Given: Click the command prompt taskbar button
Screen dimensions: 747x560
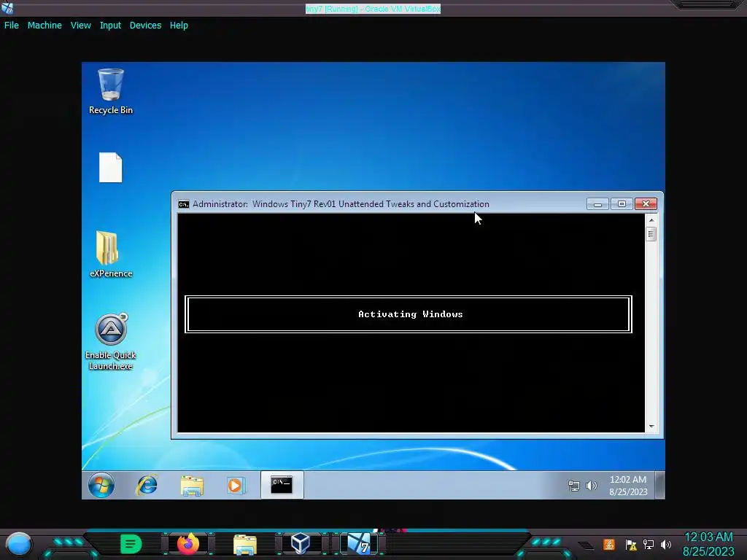Looking at the screenshot, I should point(282,485).
